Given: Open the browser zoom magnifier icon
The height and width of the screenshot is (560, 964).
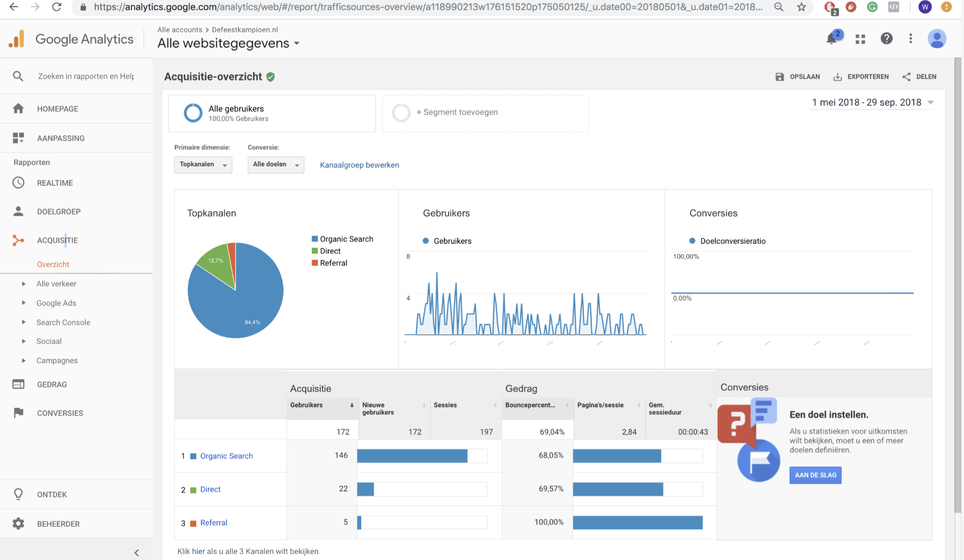Looking at the screenshot, I should [x=779, y=7].
